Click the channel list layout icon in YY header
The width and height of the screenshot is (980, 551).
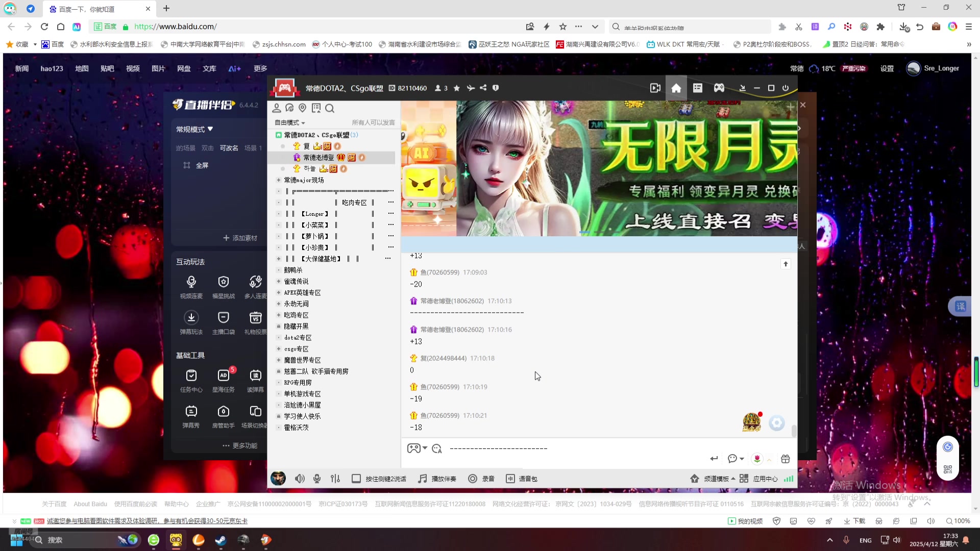click(x=697, y=88)
